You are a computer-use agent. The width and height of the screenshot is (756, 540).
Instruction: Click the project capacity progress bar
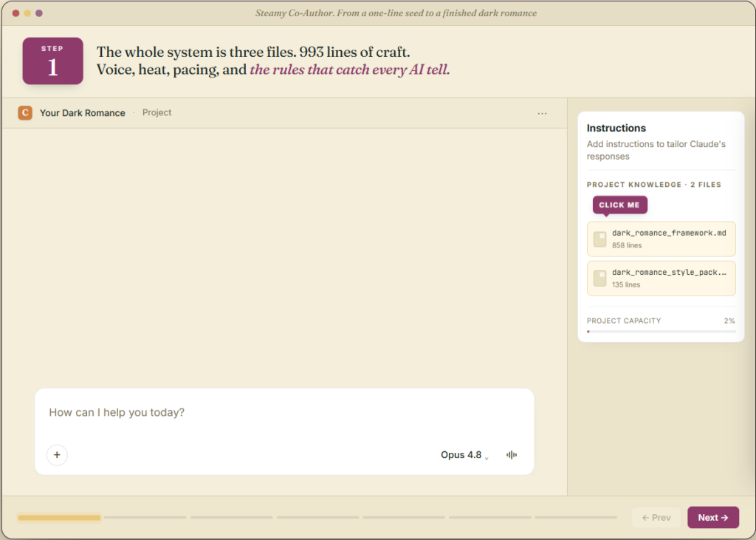click(661, 332)
